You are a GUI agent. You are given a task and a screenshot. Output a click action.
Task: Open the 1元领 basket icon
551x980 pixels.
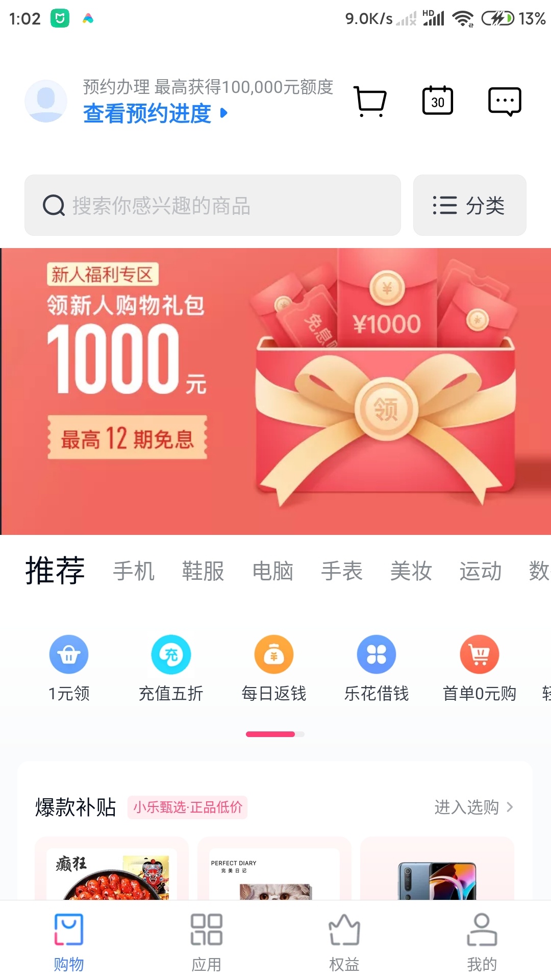point(69,654)
